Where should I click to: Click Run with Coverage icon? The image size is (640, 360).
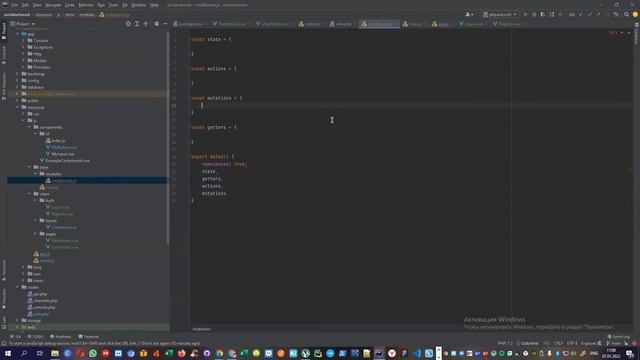point(542,14)
